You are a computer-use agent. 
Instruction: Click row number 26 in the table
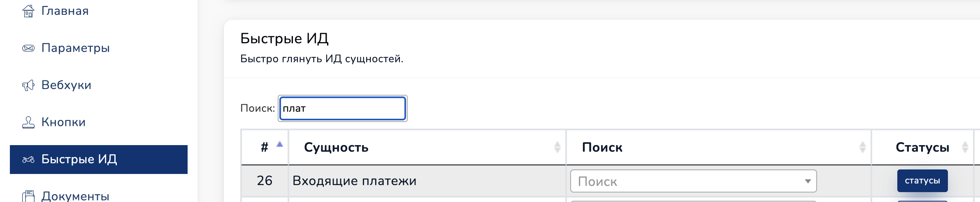[x=265, y=181]
